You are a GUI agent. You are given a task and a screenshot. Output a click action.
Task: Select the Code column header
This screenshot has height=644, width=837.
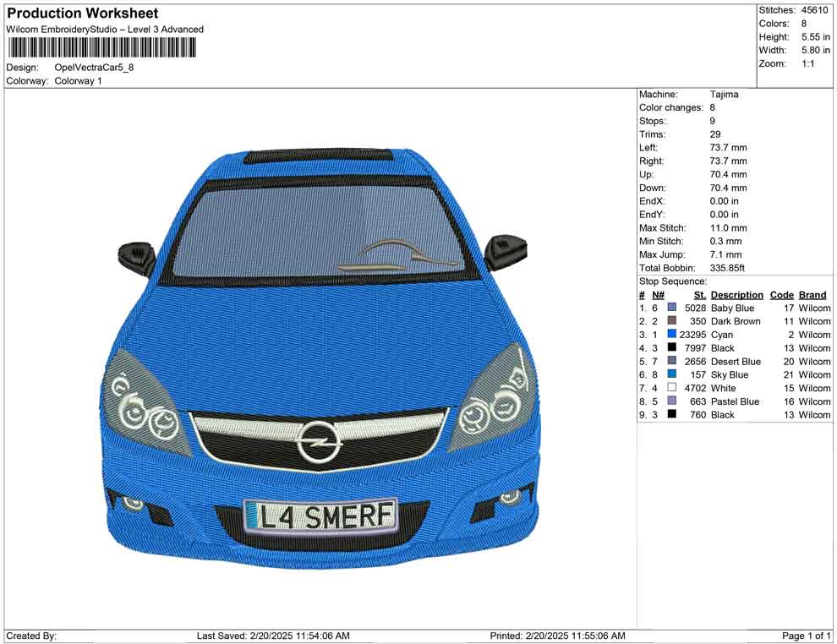pyautogui.click(x=782, y=295)
